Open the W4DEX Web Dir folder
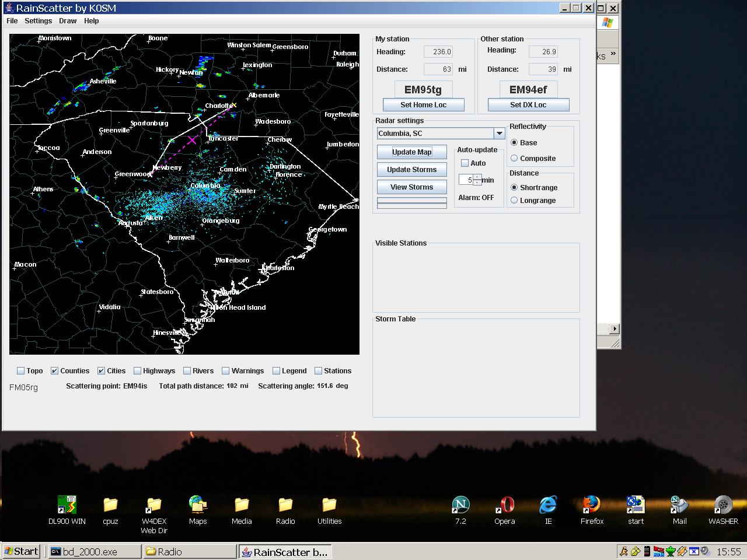This screenshot has width=747, height=560. click(x=154, y=505)
